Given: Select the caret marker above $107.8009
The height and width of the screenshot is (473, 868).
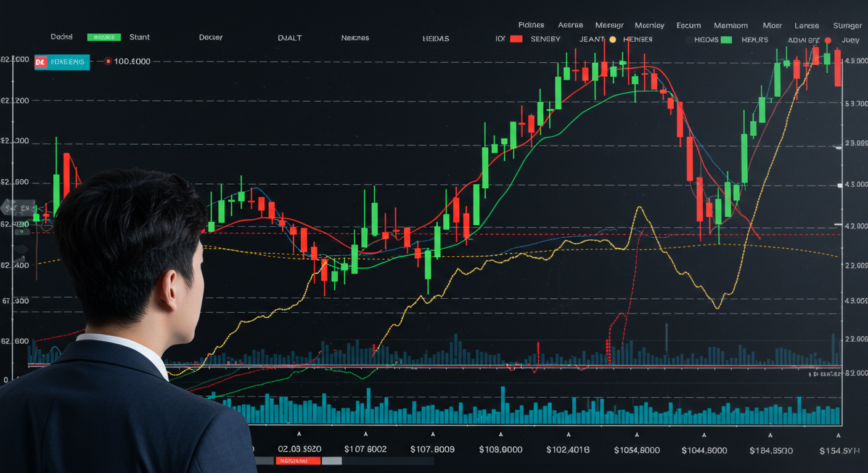Looking at the screenshot, I should coord(432,434).
